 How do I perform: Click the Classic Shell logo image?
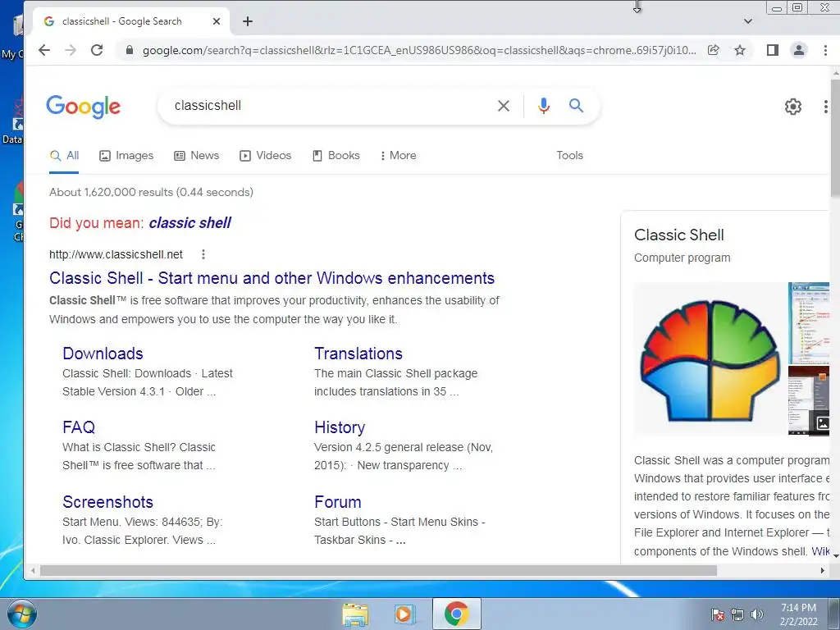710,359
